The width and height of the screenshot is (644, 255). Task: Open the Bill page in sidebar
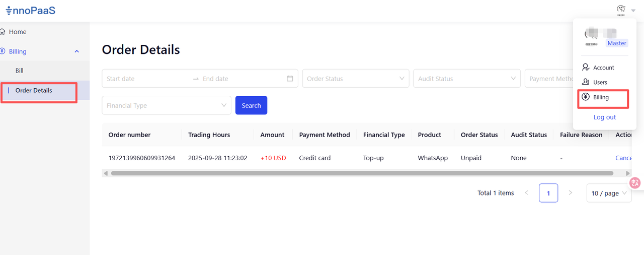coord(20,71)
